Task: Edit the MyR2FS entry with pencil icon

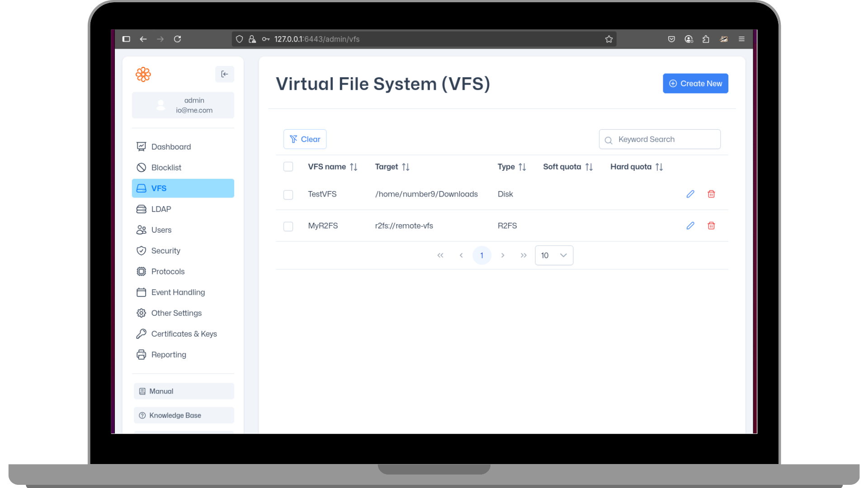Action: coord(690,225)
